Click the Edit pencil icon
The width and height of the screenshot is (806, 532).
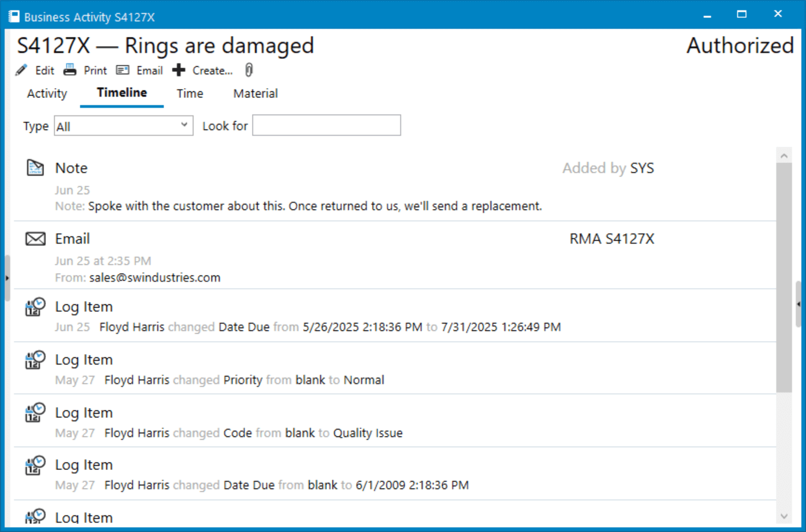[22, 70]
